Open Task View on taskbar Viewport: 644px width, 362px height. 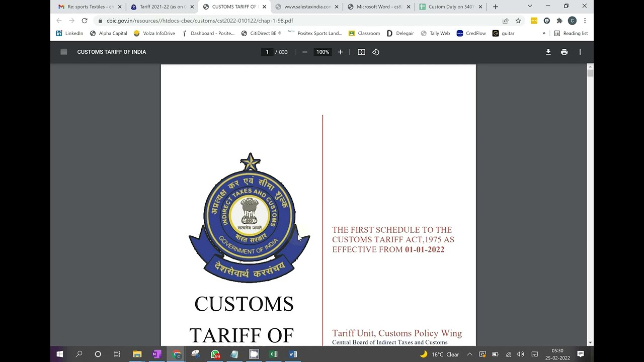coord(117,354)
